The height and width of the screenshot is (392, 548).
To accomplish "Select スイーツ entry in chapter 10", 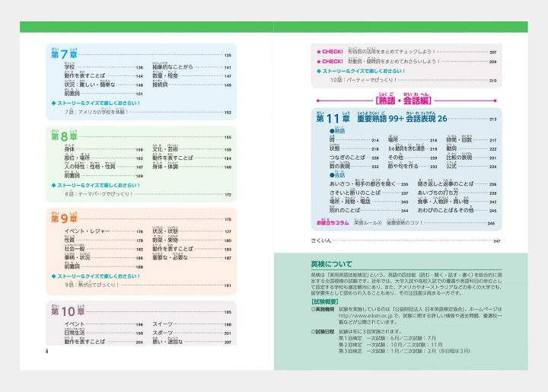I will coord(165,324).
